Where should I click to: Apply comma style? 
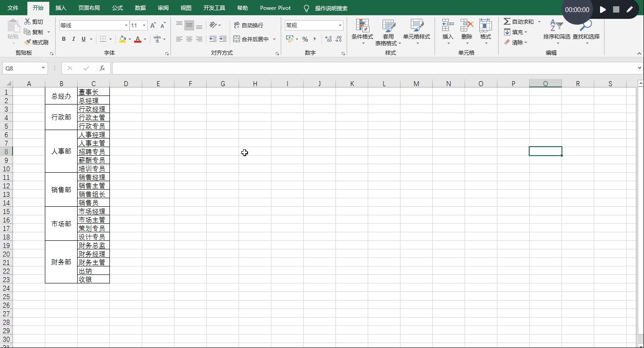[315, 39]
